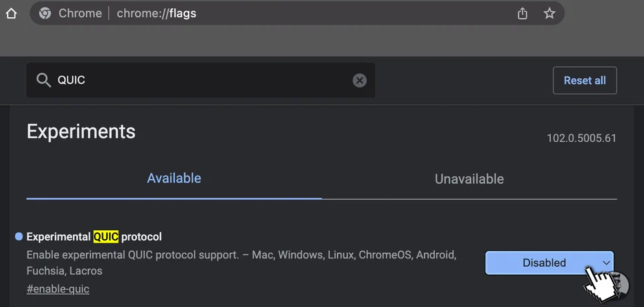The image size is (644, 307).
Task: Click the chrome://flags URL in address bar
Action: click(x=156, y=14)
